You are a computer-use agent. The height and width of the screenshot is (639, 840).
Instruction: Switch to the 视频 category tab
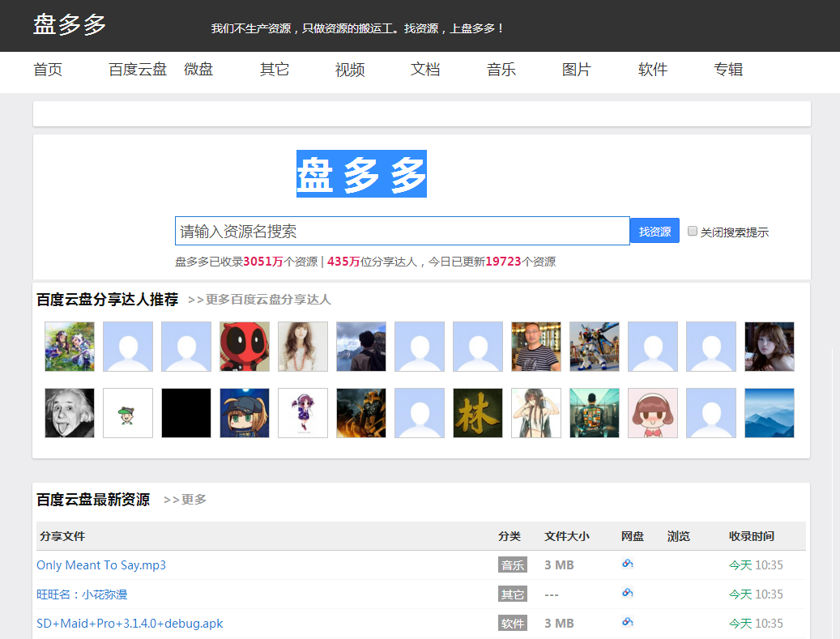[x=349, y=70]
